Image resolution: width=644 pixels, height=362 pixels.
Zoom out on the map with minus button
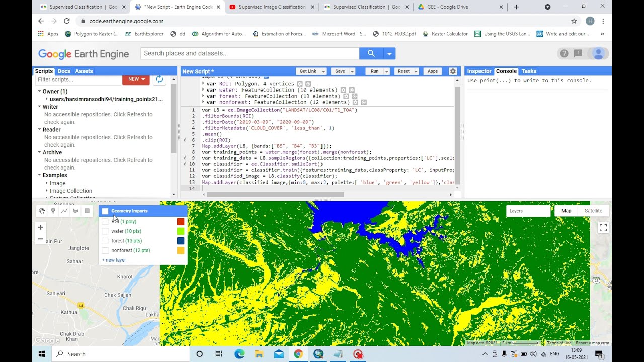tap(41, 239)
